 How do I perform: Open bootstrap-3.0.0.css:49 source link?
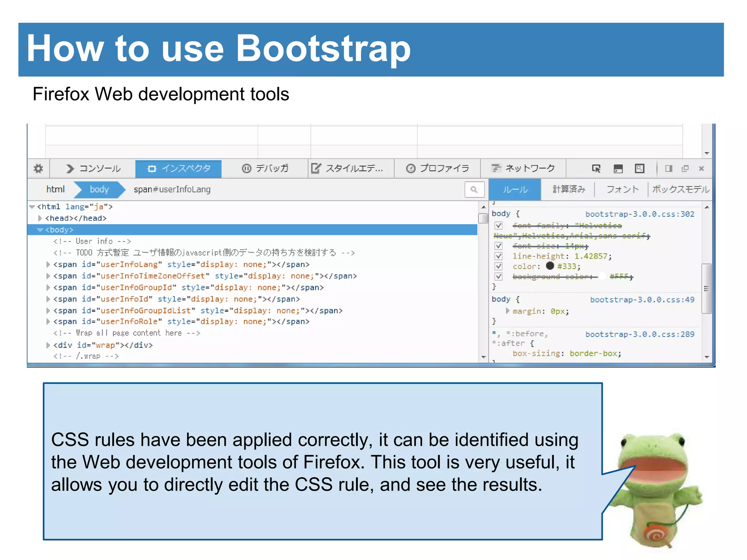point(642,300)
